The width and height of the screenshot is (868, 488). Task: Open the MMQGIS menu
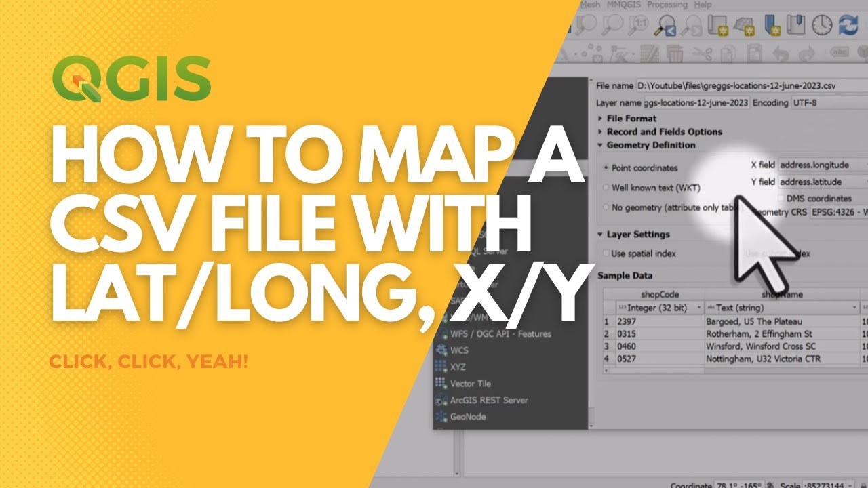(624, 5)
